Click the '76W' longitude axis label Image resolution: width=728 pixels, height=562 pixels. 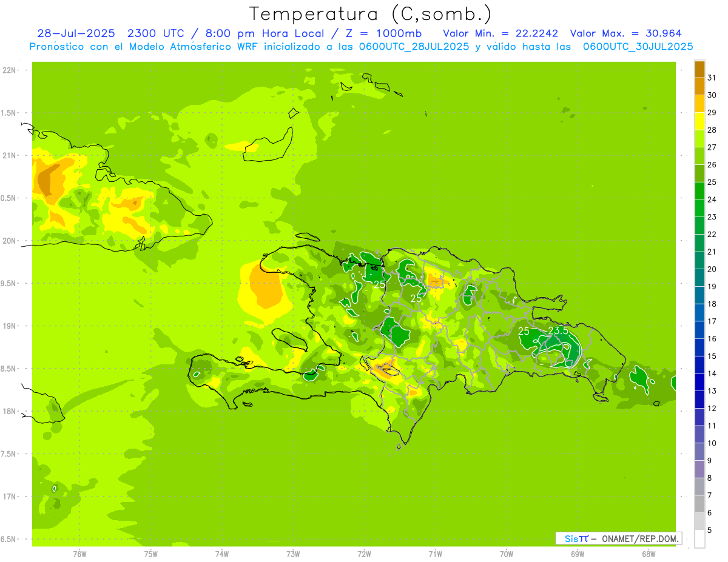pyautogui.click(x=79, y=554)
